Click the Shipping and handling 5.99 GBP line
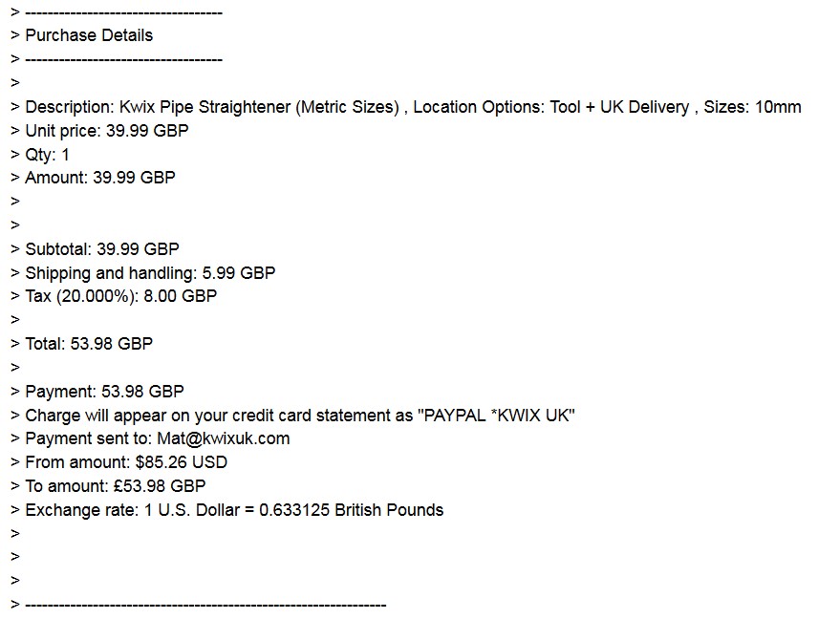The image size is (840, 619). (x=150, y=273)
